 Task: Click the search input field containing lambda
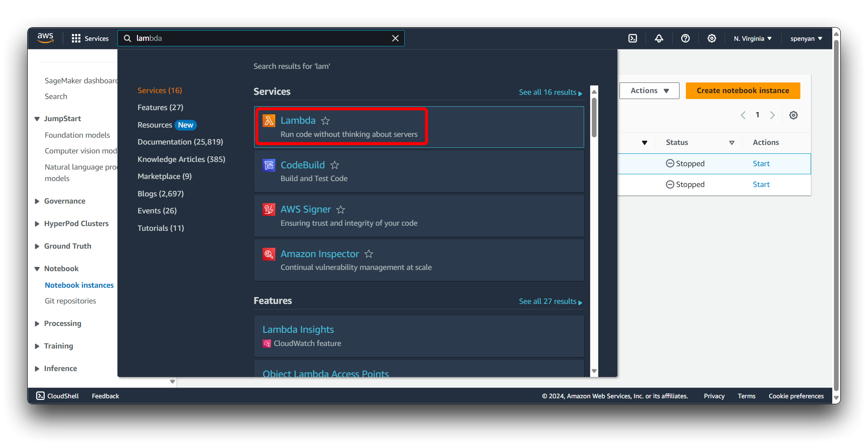point(261,38)
